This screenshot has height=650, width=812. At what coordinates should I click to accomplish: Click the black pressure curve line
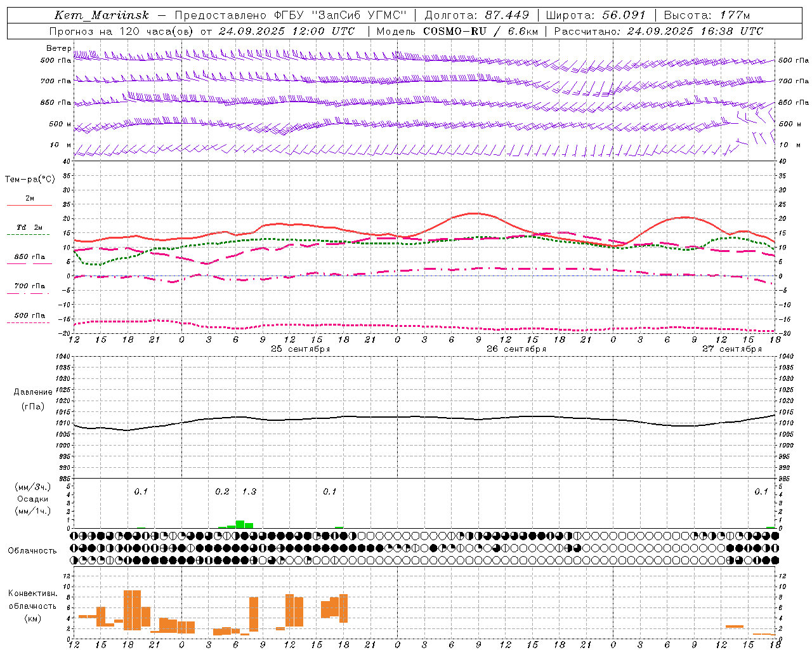click(x=425, y=417)
